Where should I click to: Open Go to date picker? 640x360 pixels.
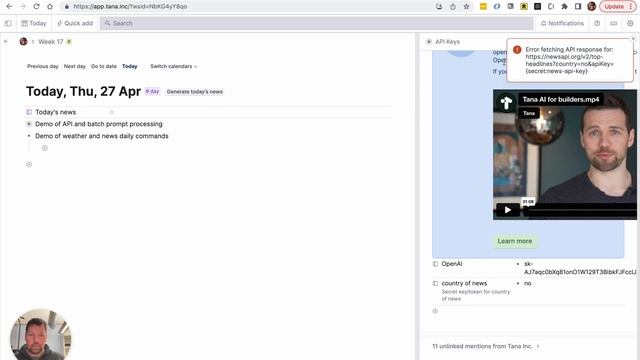click(104, 66)
